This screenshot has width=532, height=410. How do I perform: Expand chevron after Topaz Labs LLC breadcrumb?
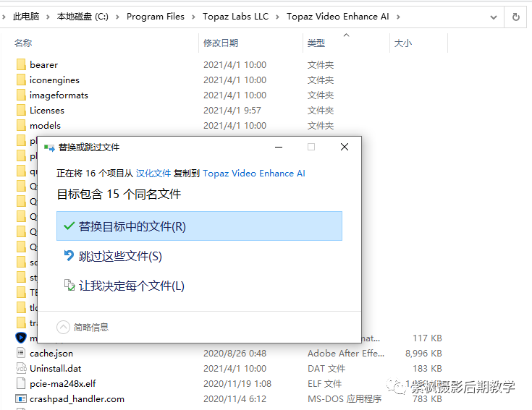[277, 17]
